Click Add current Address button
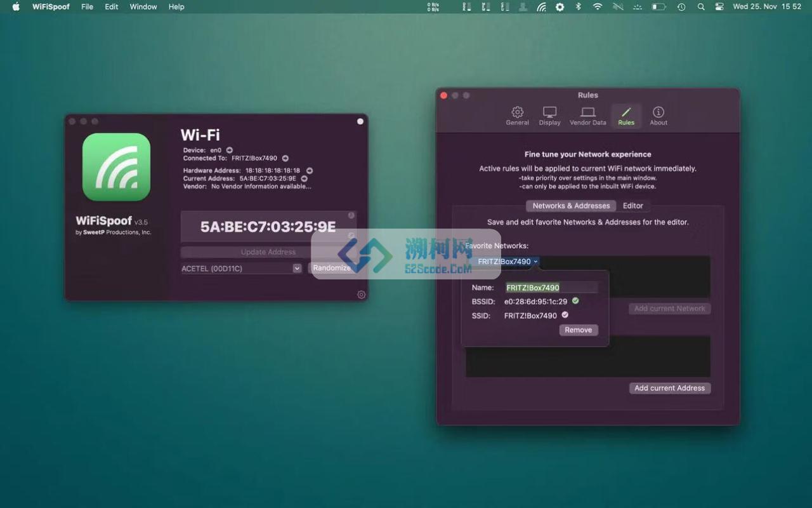 click(x=670, y=388)
